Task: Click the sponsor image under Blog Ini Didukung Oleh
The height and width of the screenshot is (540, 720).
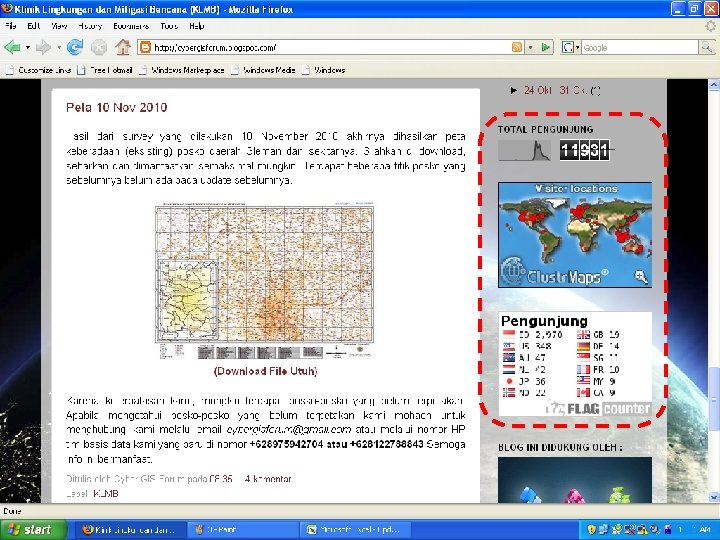Action: coord(575,480)
